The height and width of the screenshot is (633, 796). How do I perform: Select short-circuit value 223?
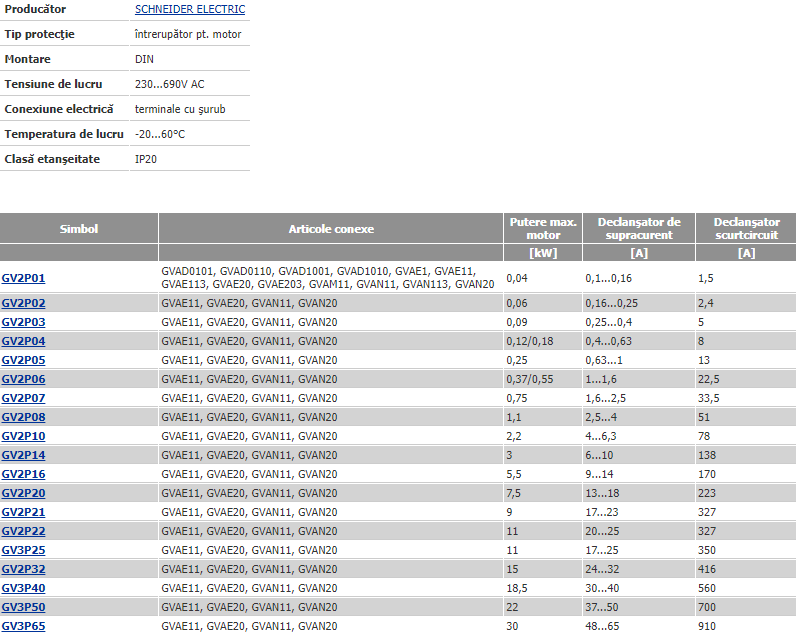click(x=707, y=493)
